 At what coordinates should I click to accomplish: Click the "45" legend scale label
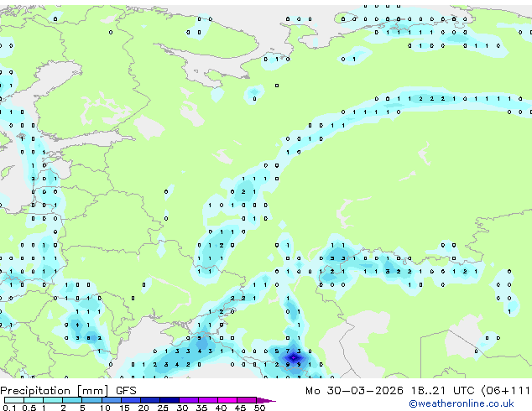coord(240,408)
